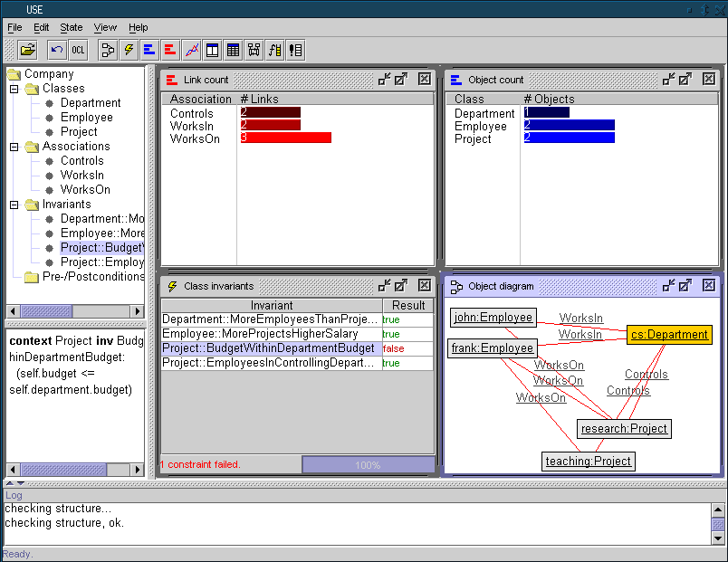Click the Pre-/Postconditions tree folder
The image size is (728, 562).
[x=93, y=277]
